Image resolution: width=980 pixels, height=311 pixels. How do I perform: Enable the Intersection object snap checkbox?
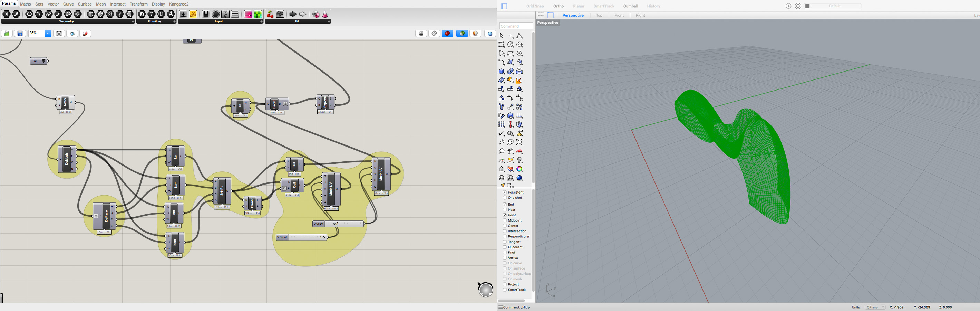tap(505, 231)
